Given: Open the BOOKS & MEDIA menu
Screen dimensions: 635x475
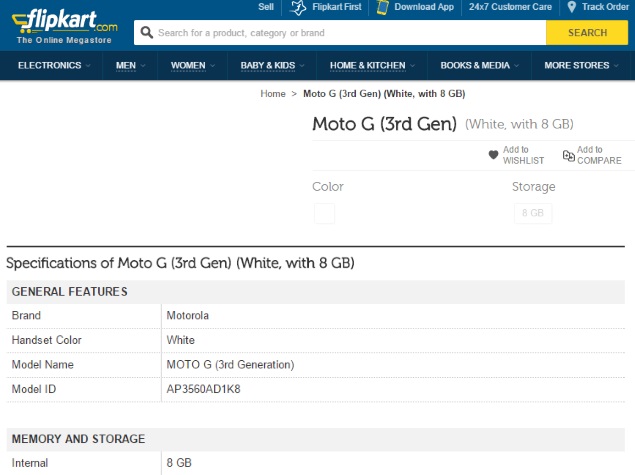Looking at the screenshot, I should pyautogui.click(x=475, y=65).
